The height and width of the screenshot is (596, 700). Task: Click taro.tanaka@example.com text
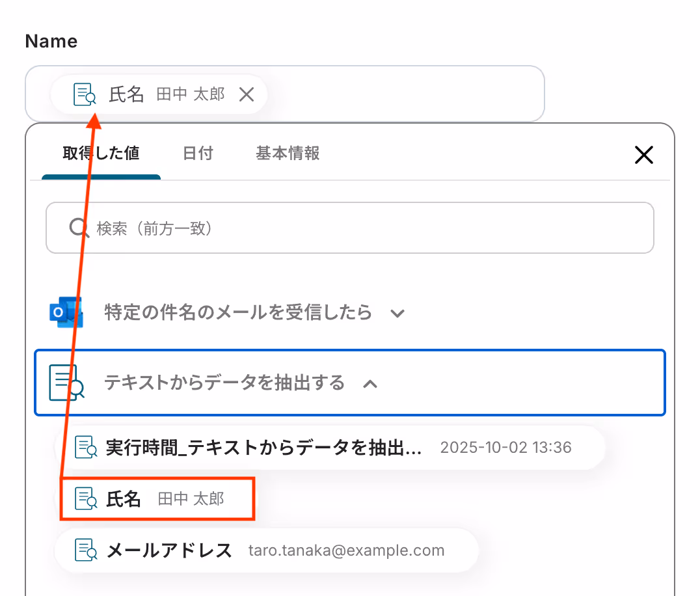[347, 550]
